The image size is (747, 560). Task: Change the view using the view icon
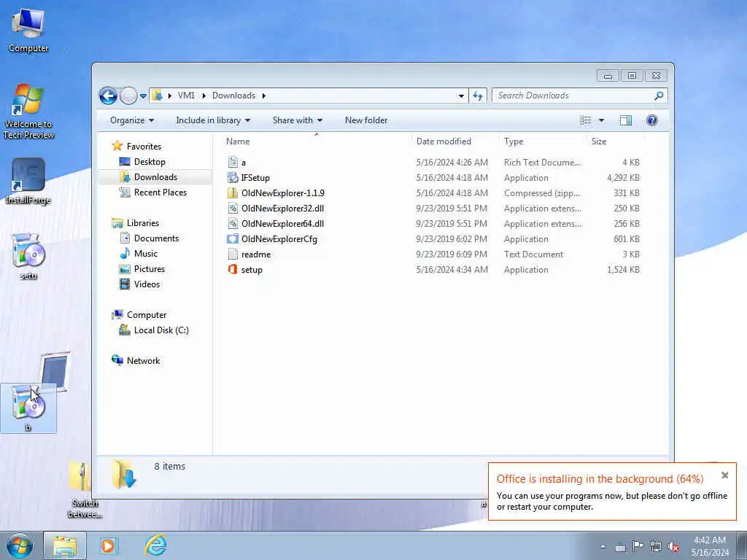(x=586, y=120)
